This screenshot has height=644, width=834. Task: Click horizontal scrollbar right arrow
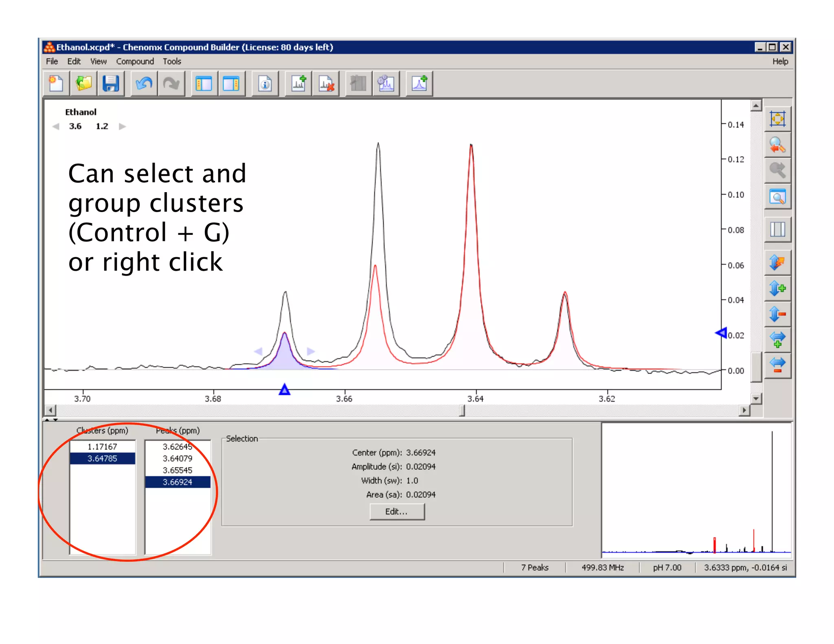(x=744, y=410)
